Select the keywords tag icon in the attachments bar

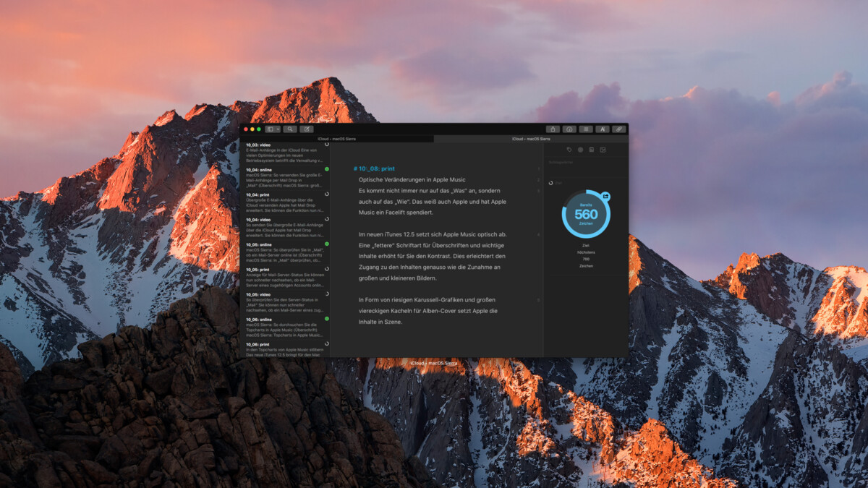click(569, 150)
